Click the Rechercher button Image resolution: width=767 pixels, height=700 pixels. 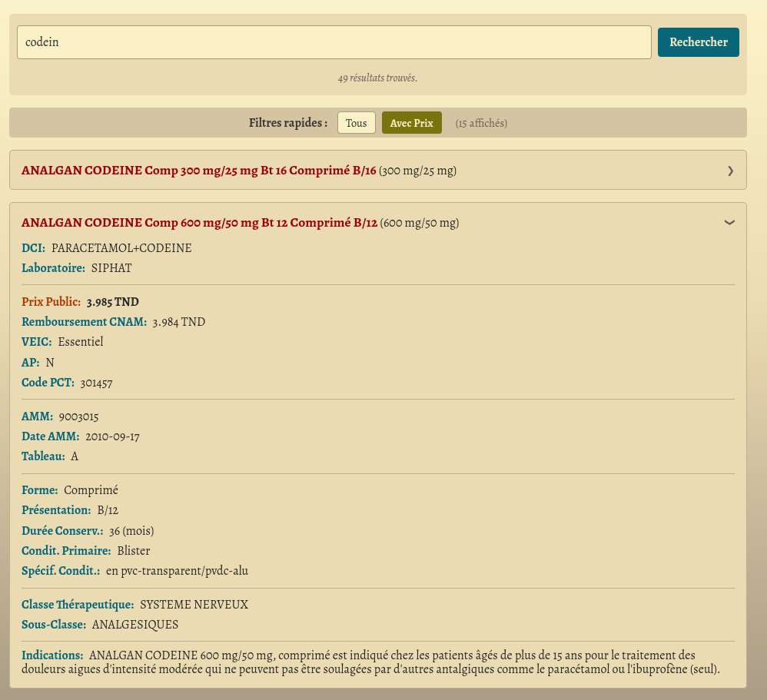pos(698,42)
